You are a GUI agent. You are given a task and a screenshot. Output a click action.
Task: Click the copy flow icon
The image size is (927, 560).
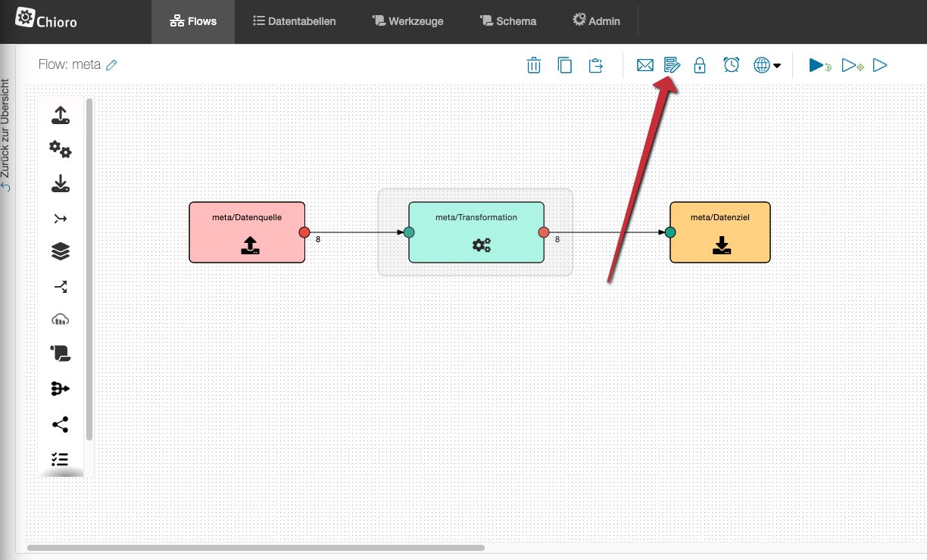[565, 65]
